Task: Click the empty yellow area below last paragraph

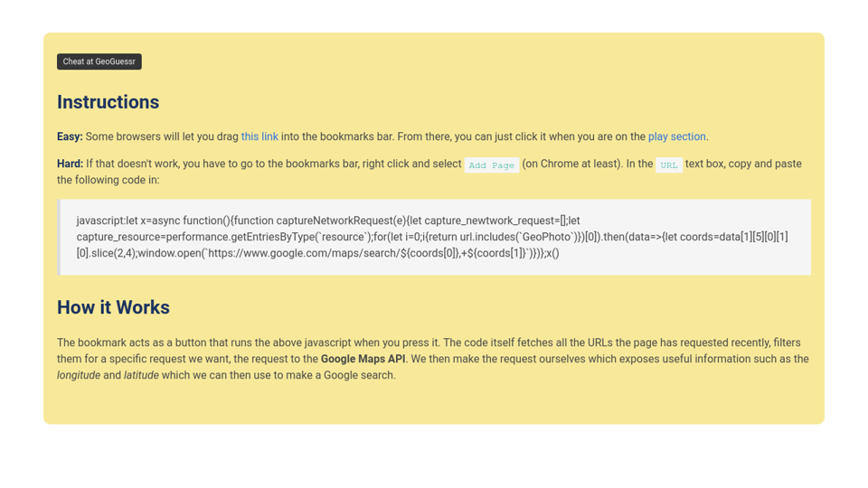Action: (x=434, y=405)
